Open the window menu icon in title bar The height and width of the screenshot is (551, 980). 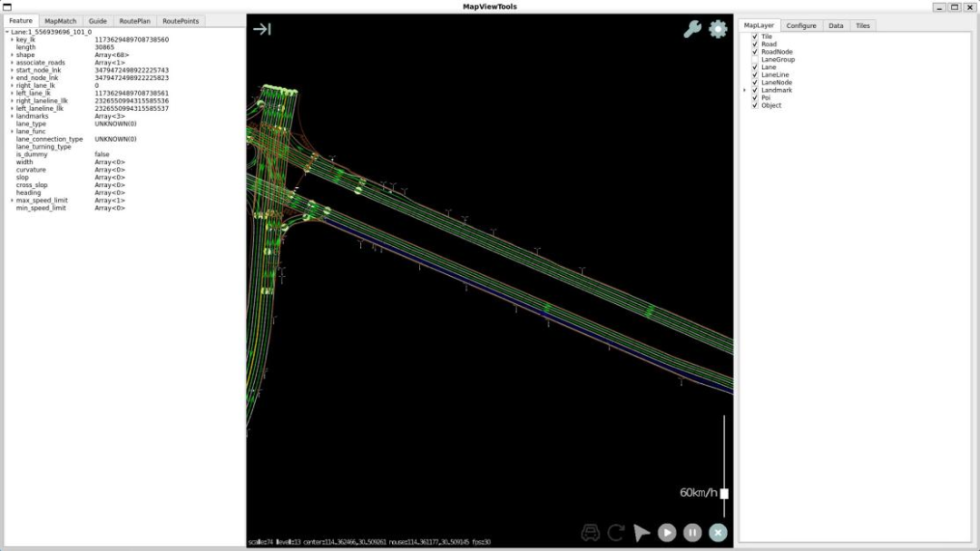point(7,6)
